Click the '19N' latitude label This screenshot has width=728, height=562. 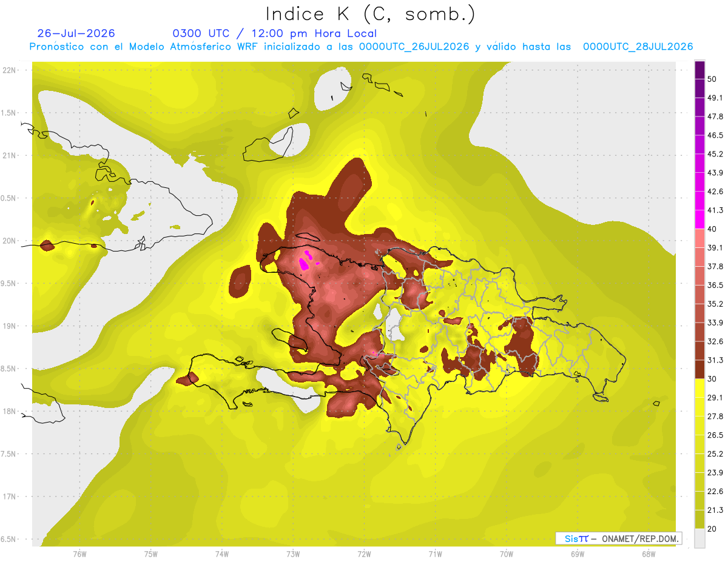pyautogui.click(x=10, y=326)
